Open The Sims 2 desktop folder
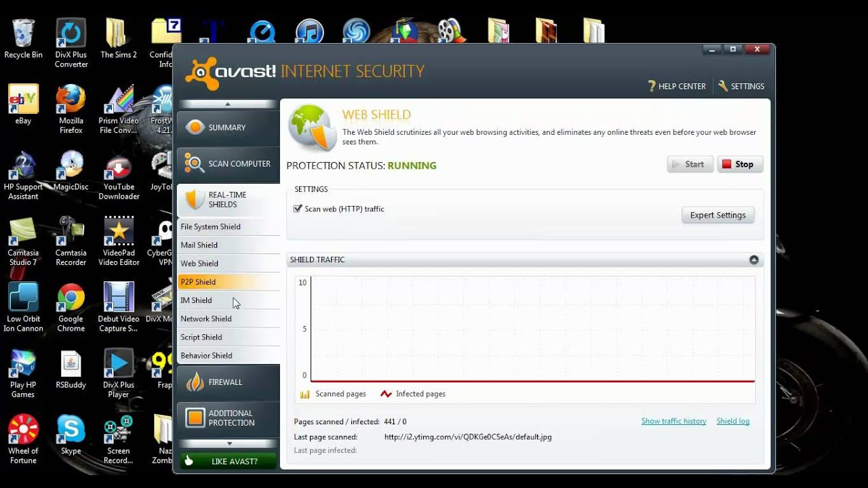The height and width of the screenshot is (488, 868). tap(119, 39)
